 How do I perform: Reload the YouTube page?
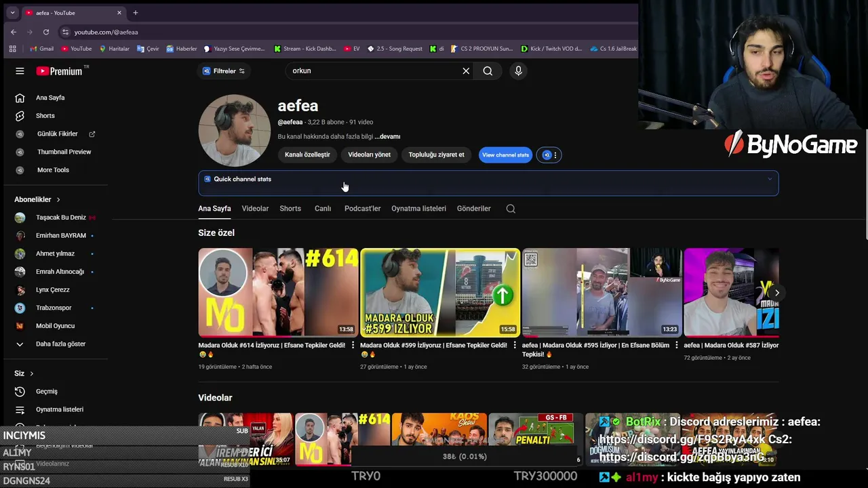click(46, 32)
